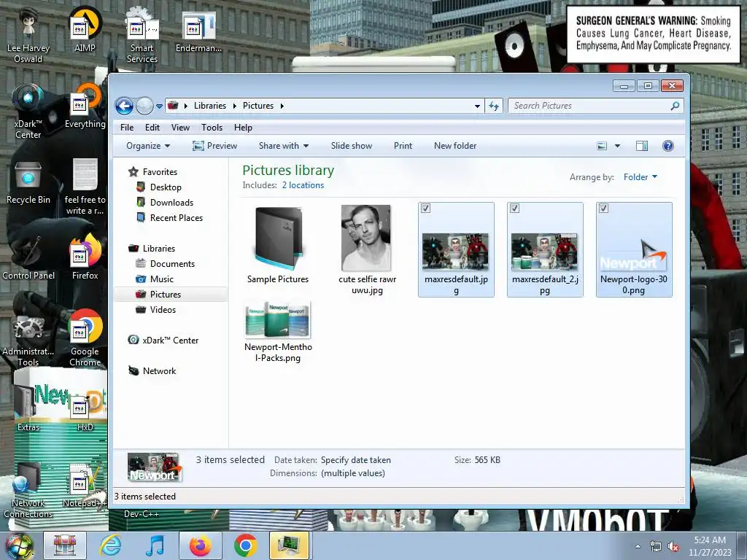The height and width of the screenshot is (560, 747).
Task: Expand the arrow after Libraries in address bar
Action: coord(234,106)
